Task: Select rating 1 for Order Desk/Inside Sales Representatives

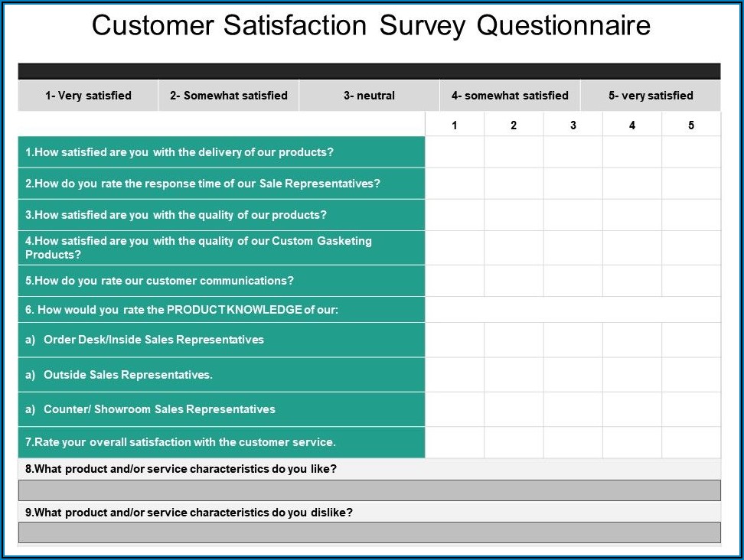Action: pyautogui.click(x=455, y=340)
